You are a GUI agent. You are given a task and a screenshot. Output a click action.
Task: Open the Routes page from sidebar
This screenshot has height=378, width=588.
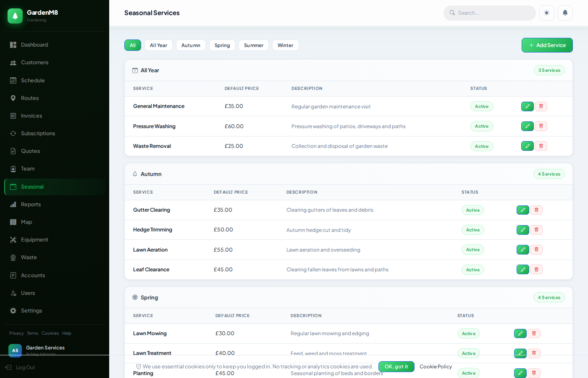[29, 98]
